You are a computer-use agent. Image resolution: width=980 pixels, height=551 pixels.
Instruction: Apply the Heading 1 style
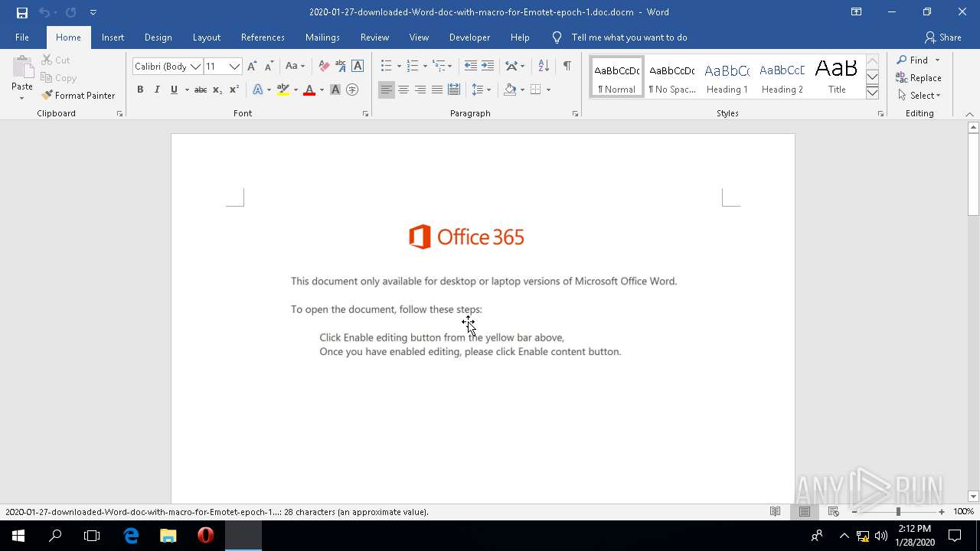click(727, 77)
